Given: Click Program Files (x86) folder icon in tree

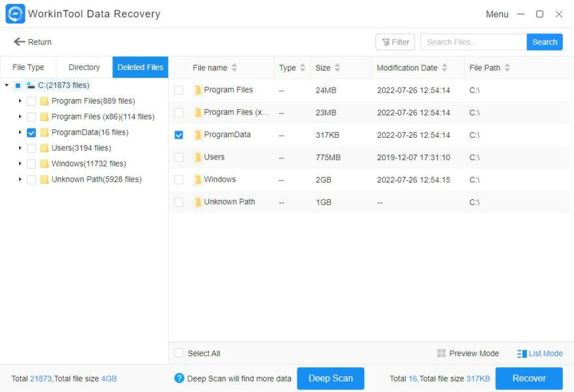Looking at the screenshot, I should [44, 117].
